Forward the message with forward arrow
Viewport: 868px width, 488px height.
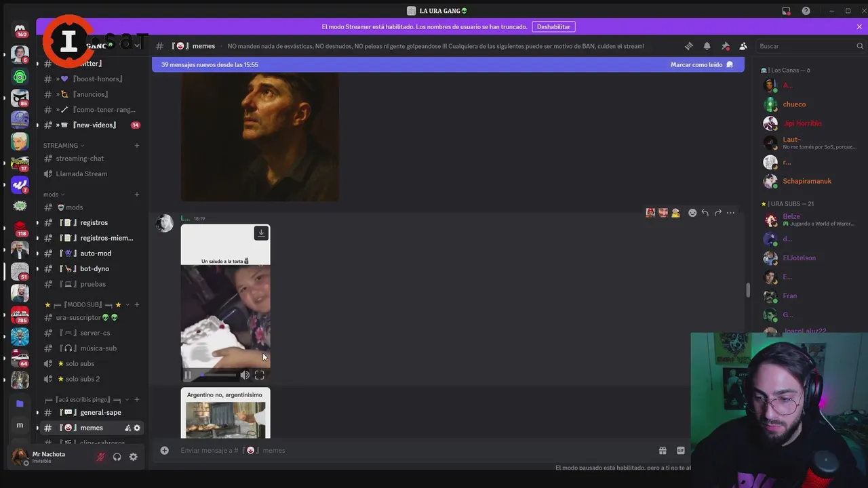click(717, 213)
